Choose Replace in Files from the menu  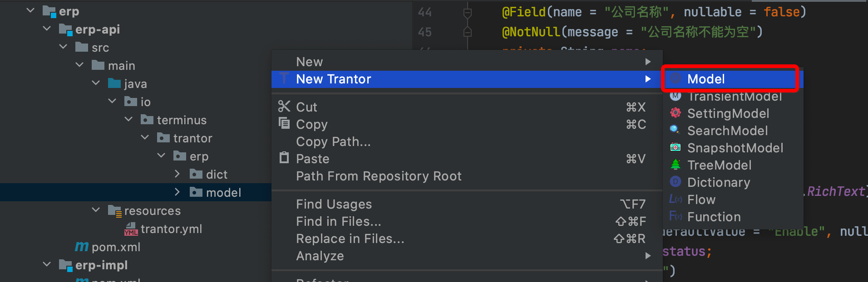[350, 238]
